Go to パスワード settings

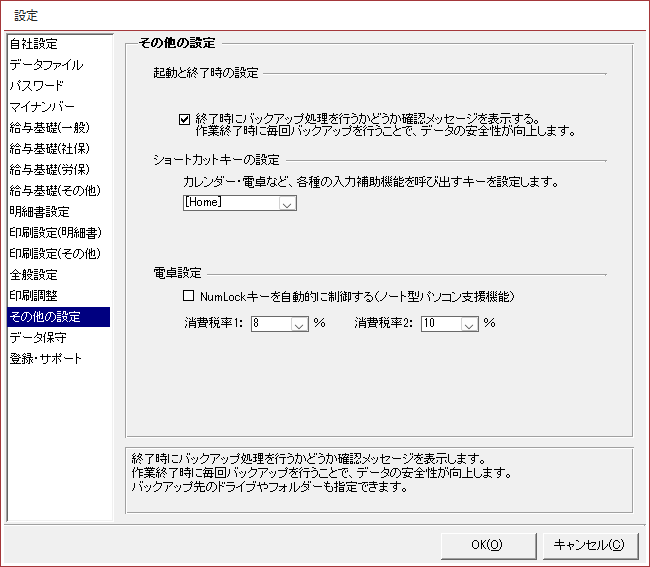[37, 86]
